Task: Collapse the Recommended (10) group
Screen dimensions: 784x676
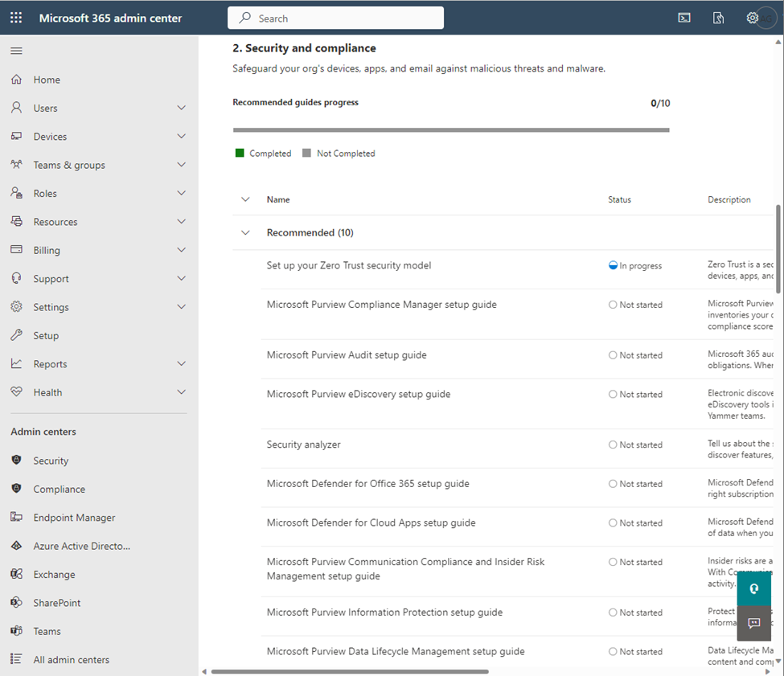Action: [245, 233]
